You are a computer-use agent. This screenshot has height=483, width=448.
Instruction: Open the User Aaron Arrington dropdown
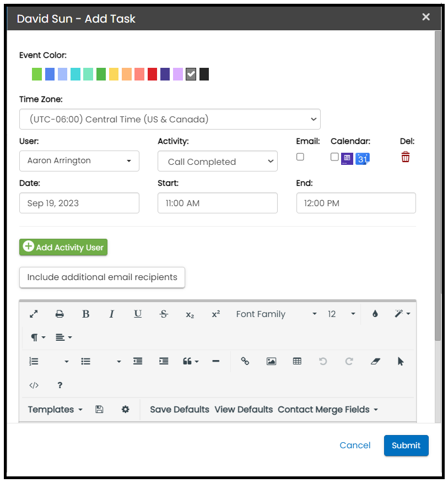tap(79, 161)
